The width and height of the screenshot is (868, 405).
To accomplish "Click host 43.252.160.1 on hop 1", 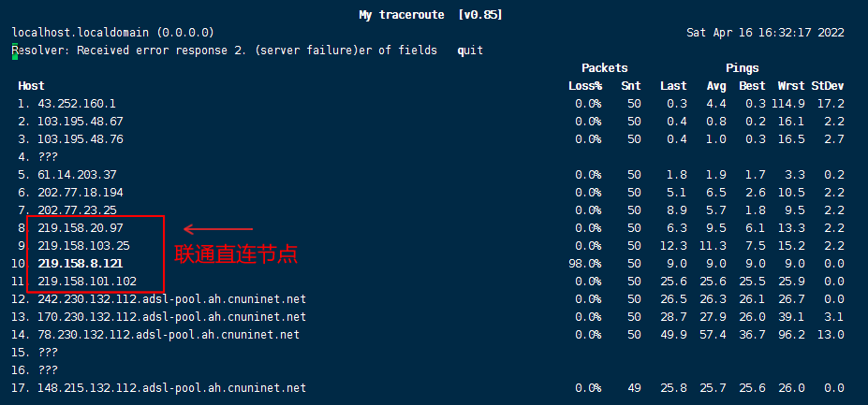I will click(77, 104).
